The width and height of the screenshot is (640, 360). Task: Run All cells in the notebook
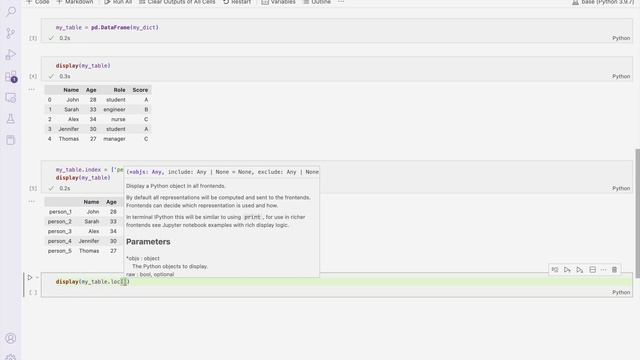point(118,2)
